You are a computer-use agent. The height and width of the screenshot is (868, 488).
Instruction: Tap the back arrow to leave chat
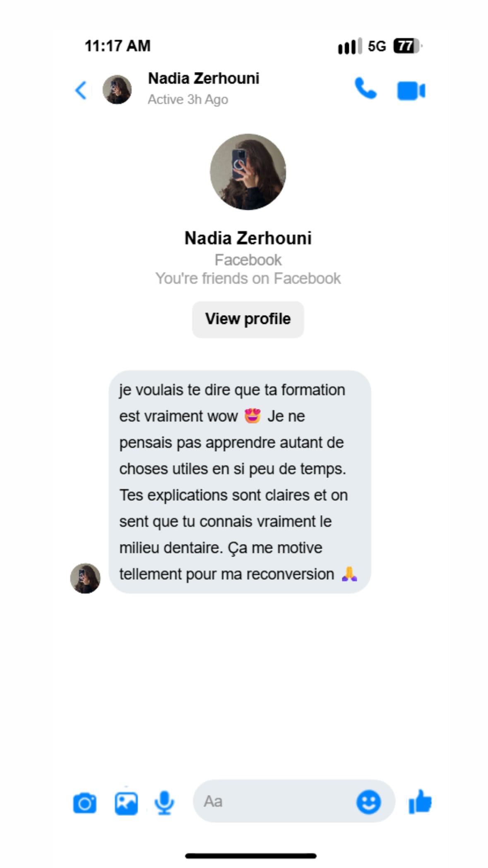[x=81, y=90]
